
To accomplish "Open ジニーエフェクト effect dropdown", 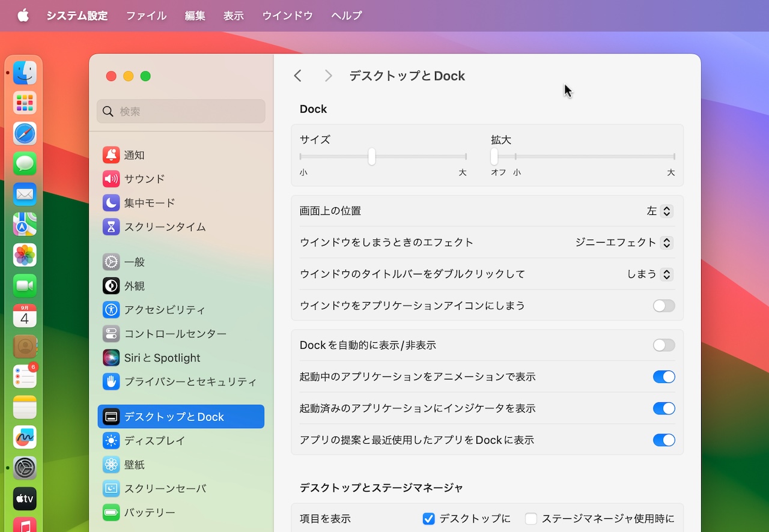I will (624, 243).
